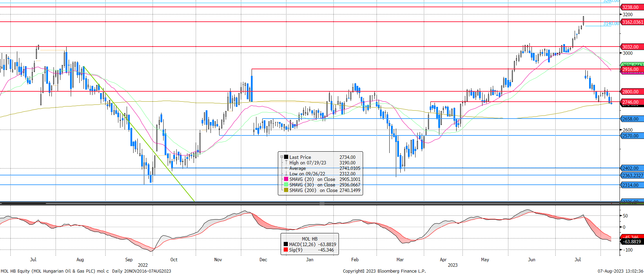Click the Nov month label on axis
The image size is (644, 274).
[x=218, y=260]
